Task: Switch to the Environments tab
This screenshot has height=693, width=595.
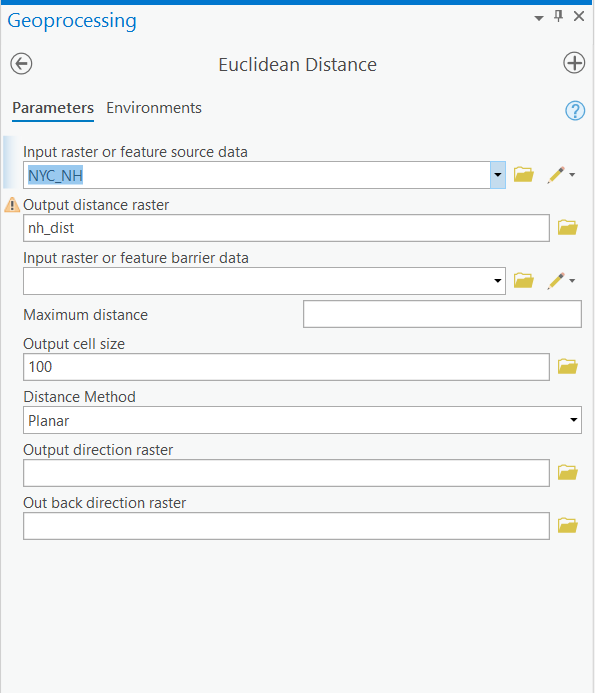Action: (x=154, y=108)
